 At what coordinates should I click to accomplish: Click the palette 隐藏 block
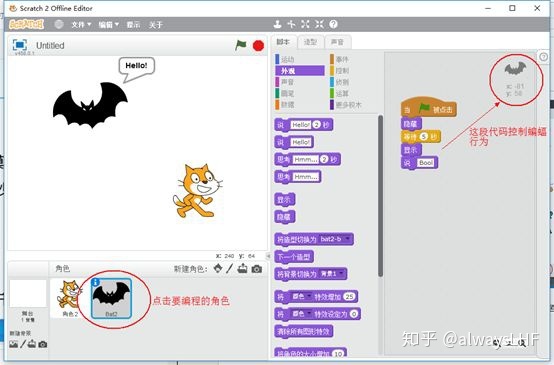(x=284, y=217)
